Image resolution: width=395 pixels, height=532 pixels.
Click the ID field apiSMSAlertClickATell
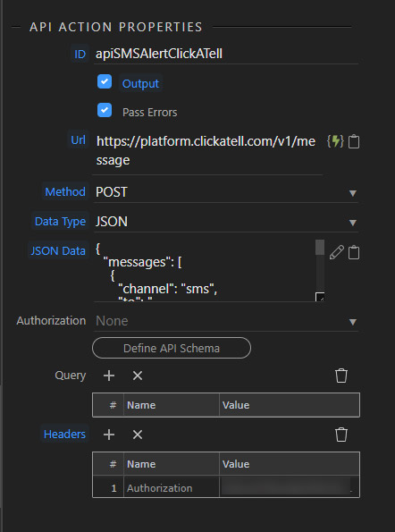226,55
